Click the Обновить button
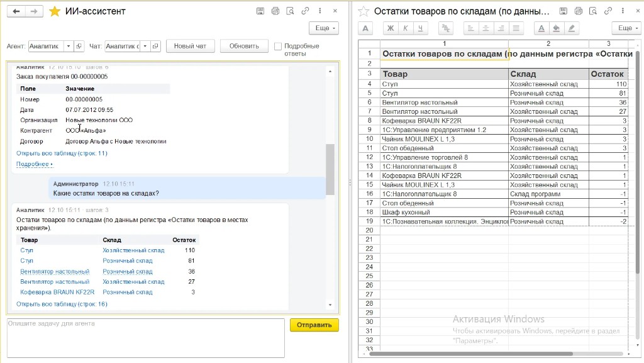 [244, 46]
